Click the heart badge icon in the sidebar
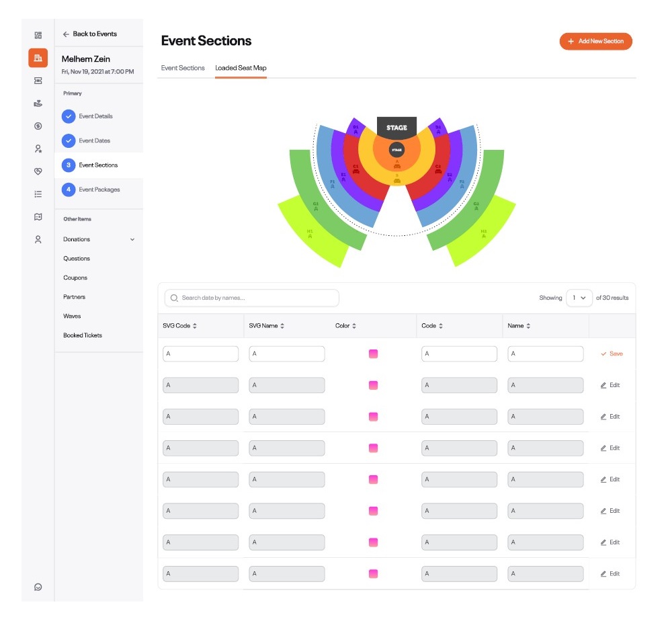This screenshot has height=617, width=672. click(x=38, y=171)
